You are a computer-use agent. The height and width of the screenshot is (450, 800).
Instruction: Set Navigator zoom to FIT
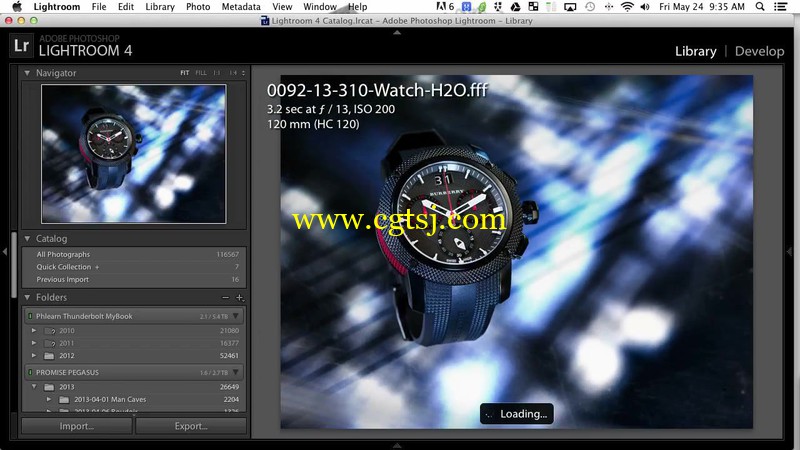point(185,73)
